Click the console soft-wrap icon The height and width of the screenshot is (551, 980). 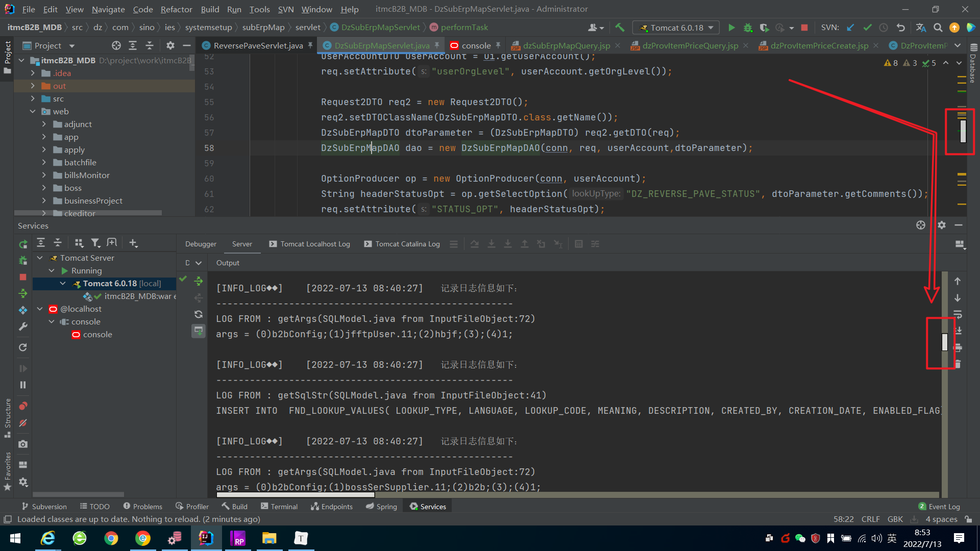coord(958,314)
